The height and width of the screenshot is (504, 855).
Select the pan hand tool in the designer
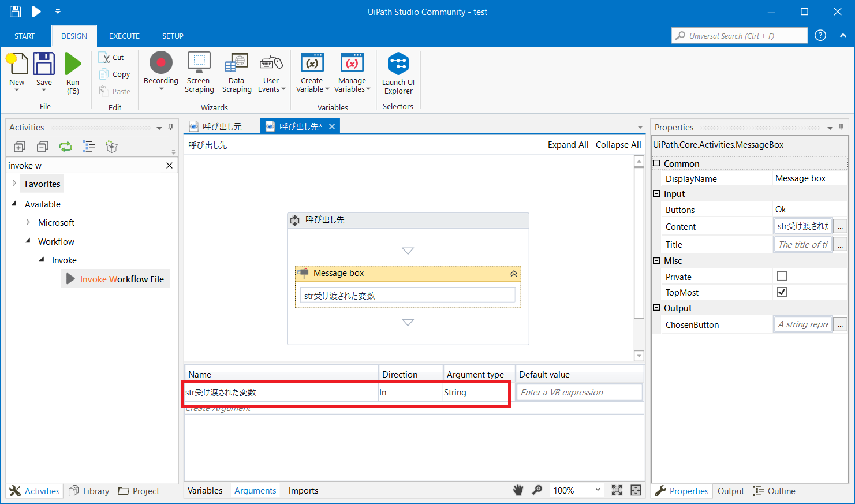(x=518, y=490)
